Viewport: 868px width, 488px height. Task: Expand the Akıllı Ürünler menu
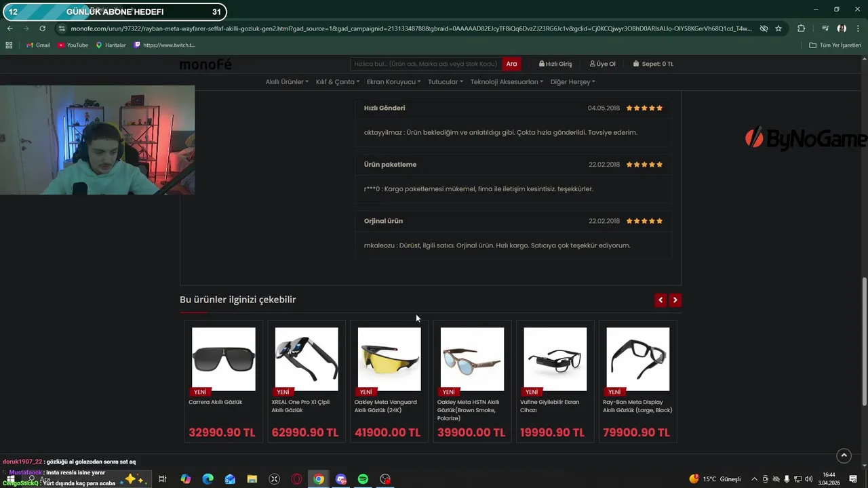287,81
